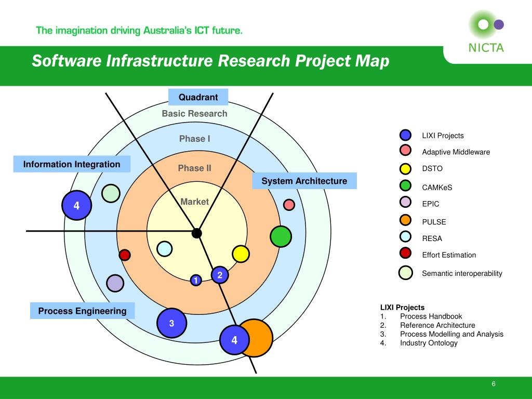Click the lavender circle above Process Engineering
The height and width of the screenshot is (399, 532).
pyautogui.click(x=115, y=283)
